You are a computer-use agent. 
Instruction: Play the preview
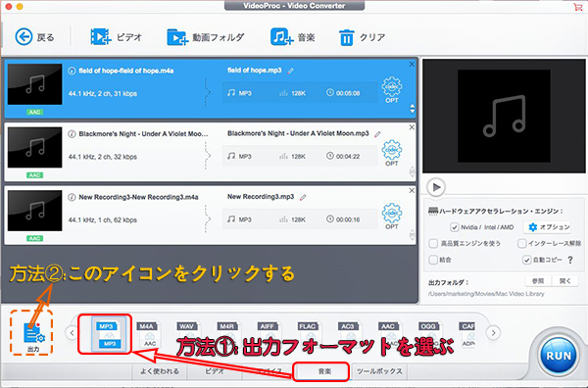(436, 187)
